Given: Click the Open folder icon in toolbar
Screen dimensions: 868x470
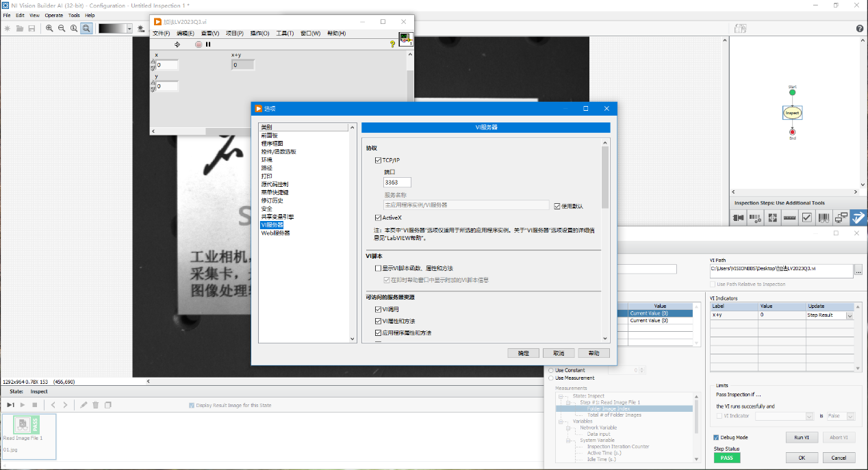Looking at the screenshot, I should click(x=20, y=28).
